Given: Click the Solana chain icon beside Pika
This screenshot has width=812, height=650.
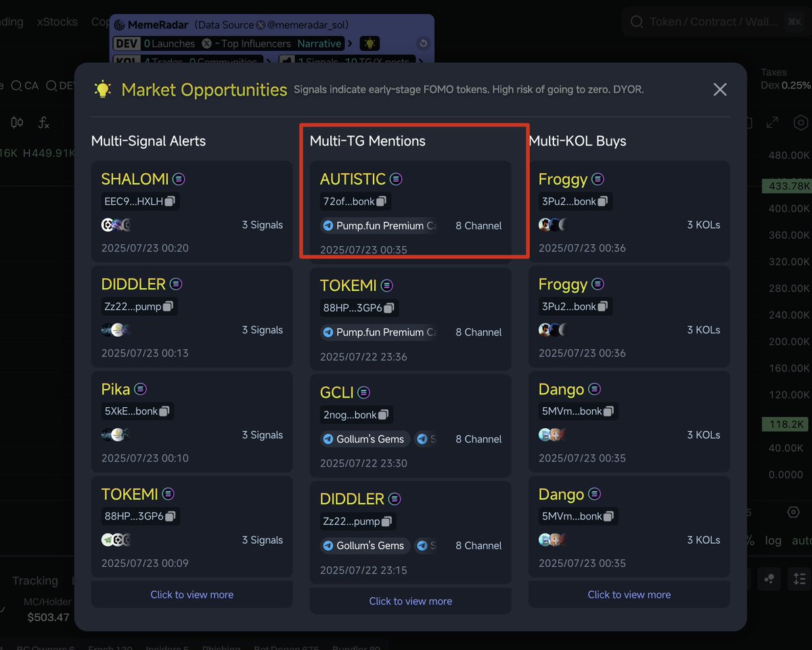Looking at the screenshot, I should point(140,390).
